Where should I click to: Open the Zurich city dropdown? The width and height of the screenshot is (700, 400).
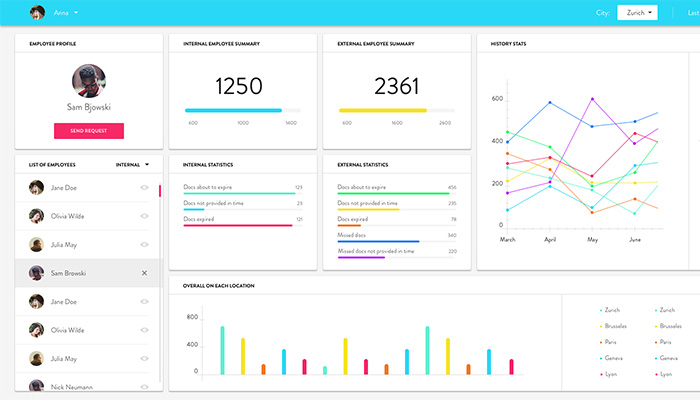637,13
